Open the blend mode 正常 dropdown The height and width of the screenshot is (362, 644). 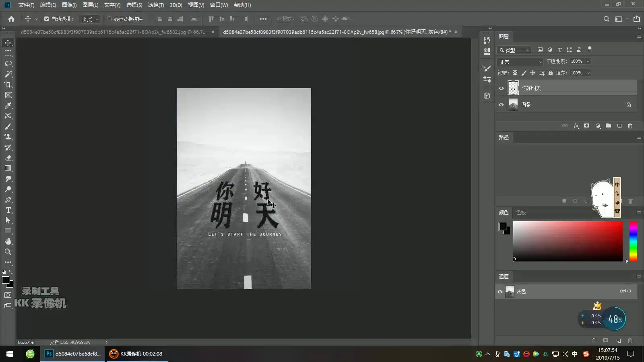(x=520, y=62)
